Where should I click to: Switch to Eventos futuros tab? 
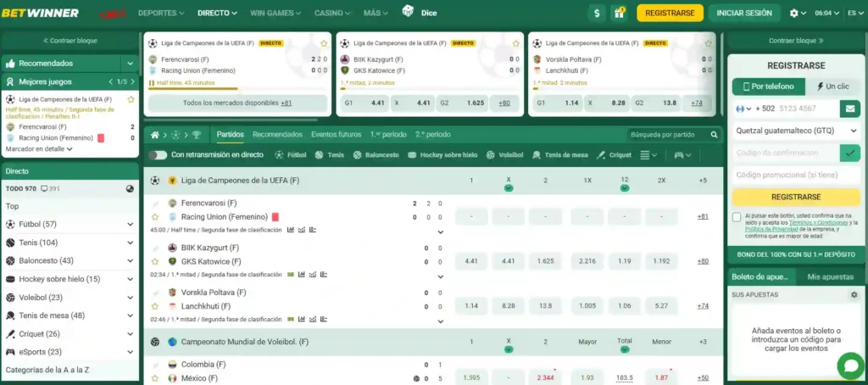point(336,135)
